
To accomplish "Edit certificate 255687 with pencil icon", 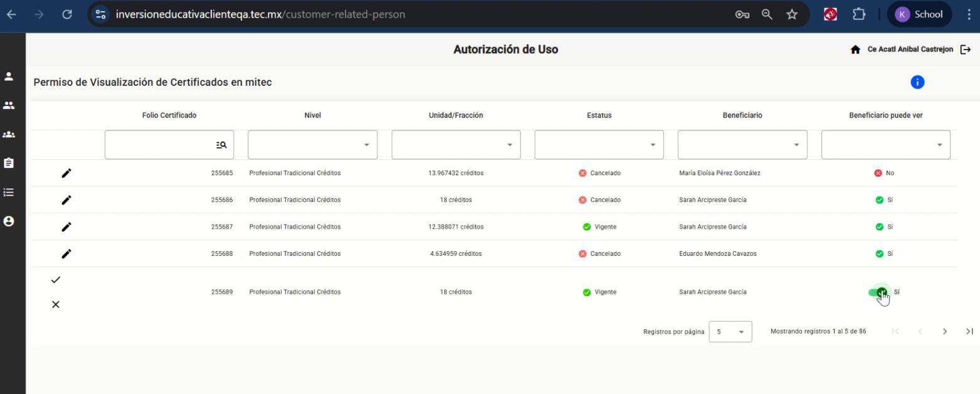I will (66, 227).
